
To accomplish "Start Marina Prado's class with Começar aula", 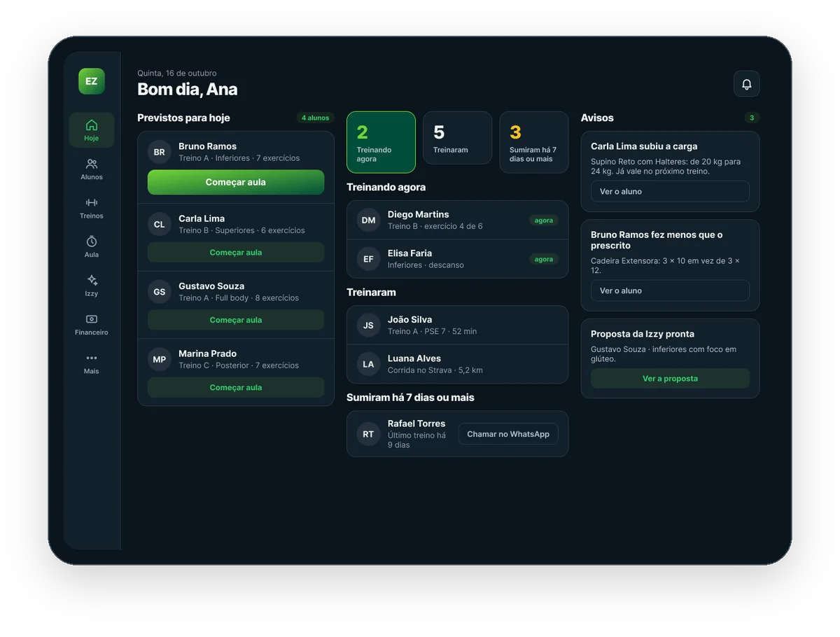I will pyautogui.click(x=236, y=387).
